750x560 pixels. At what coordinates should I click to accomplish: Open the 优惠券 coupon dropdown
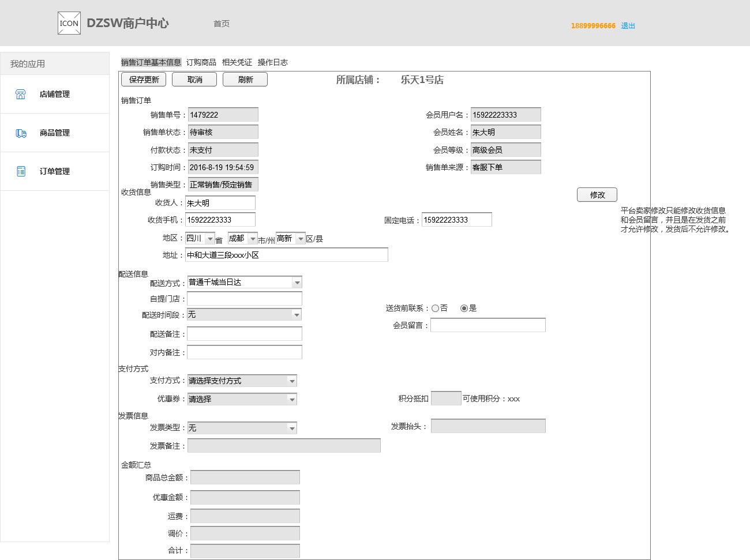[242, 399]
